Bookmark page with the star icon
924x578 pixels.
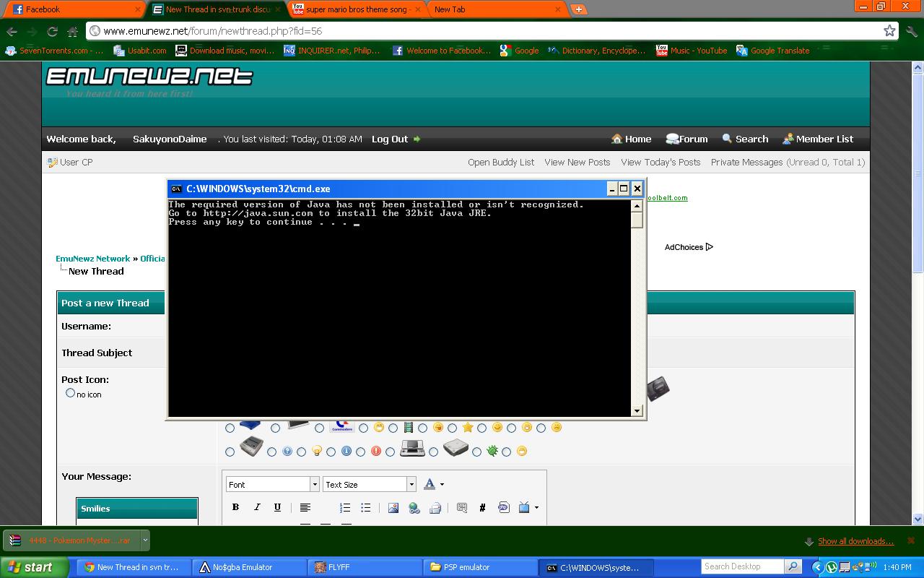pyautogui.click(x=889, y=31)
